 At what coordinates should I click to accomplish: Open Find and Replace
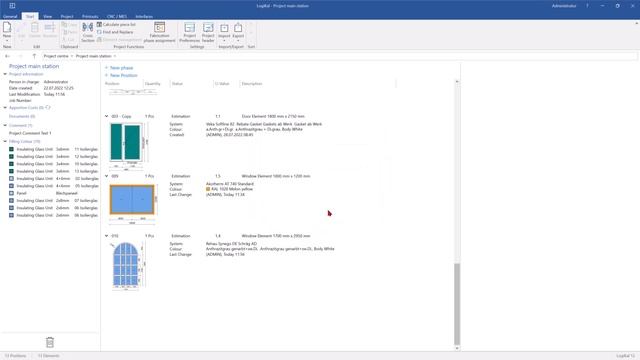click(x=115, y=32)
